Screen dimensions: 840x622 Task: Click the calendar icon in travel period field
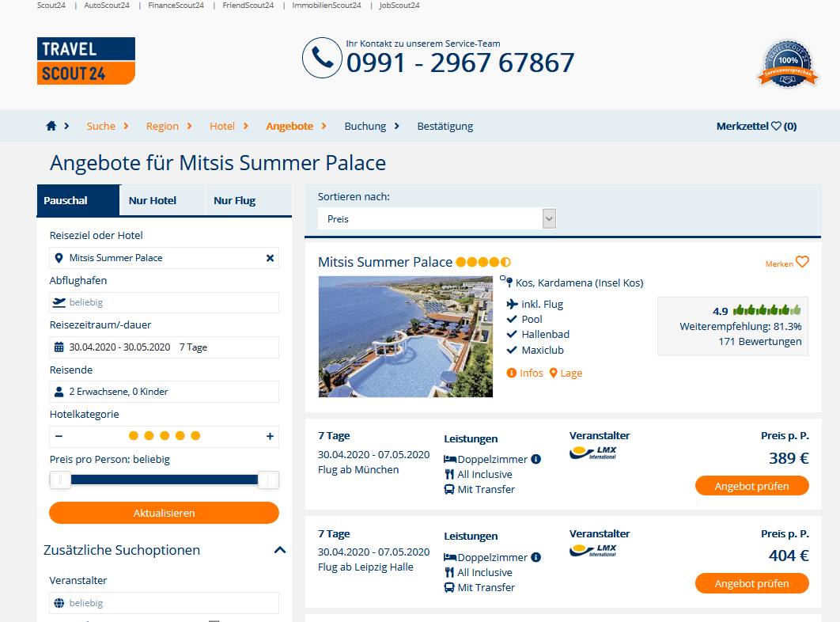pyautogui.click(x=59, y=347)
